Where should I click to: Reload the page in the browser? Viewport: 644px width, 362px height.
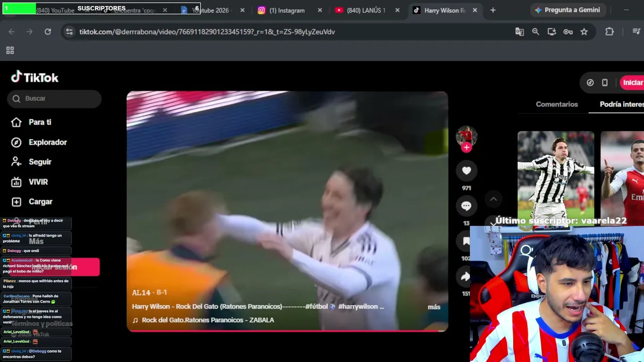[48, 32]
